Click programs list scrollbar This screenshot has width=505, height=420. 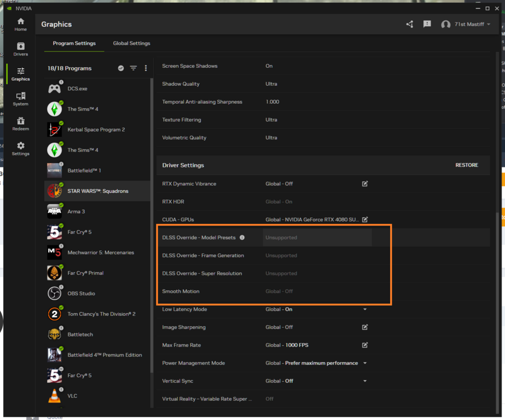coord(151,226)
